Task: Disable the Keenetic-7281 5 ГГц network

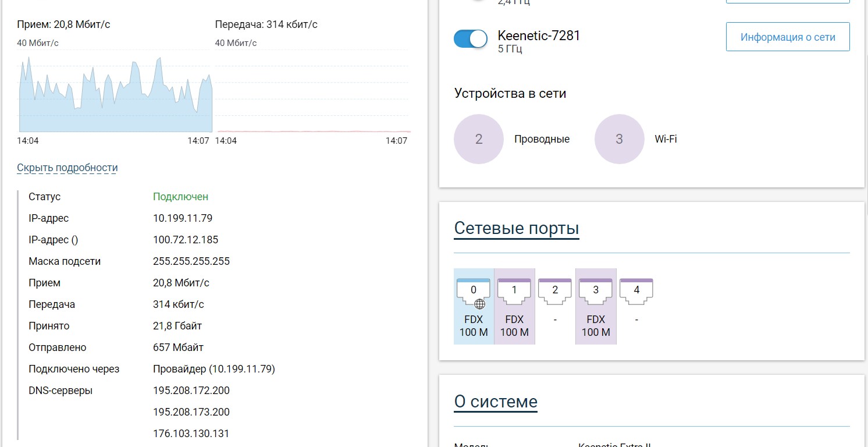Action: point(470,39)
